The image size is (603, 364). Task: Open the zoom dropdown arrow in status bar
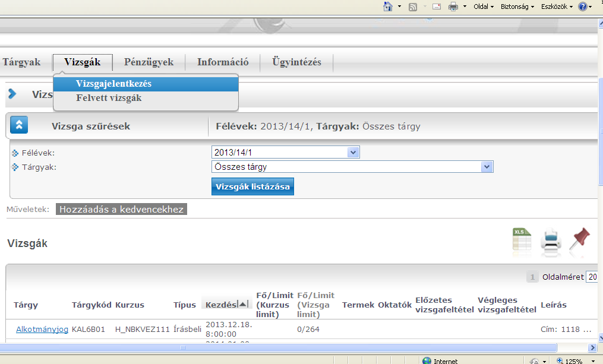(593, 361)
